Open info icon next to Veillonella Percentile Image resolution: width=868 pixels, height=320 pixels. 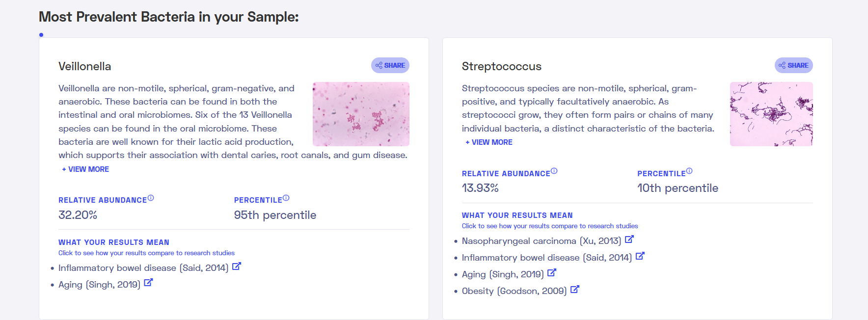tap(286, 198)
